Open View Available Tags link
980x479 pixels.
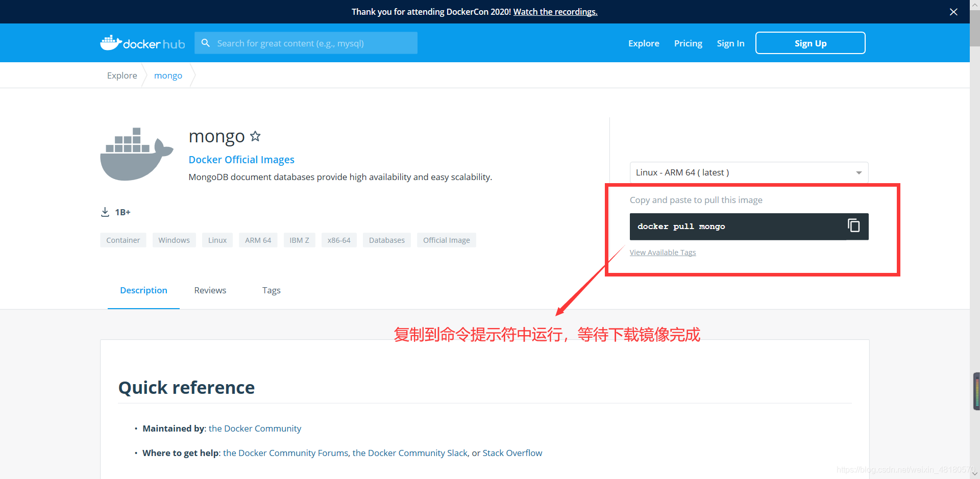[x=663, y=253]
